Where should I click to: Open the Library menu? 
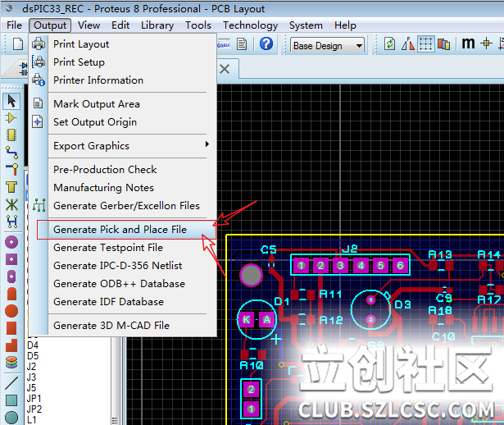click(x=157, y=25)
